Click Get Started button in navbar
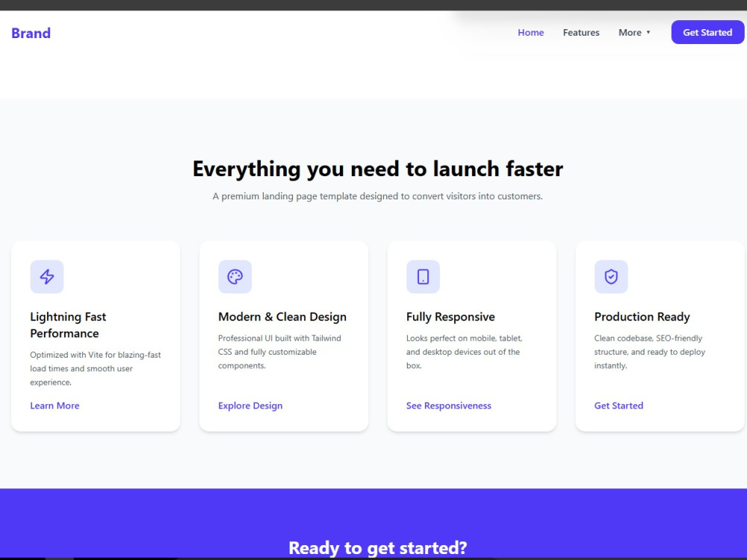This screenshot has height=560, width=747. click(x=707, y=32)
